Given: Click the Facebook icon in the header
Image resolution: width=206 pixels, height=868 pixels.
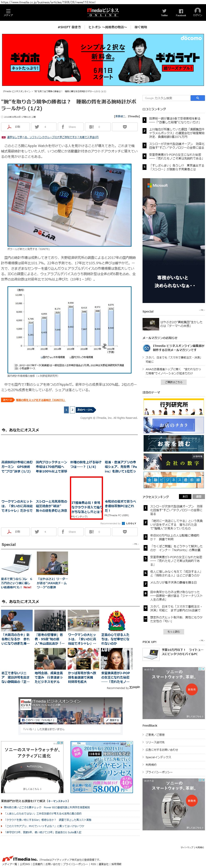Looking at the screenshot, I should 181,12.
